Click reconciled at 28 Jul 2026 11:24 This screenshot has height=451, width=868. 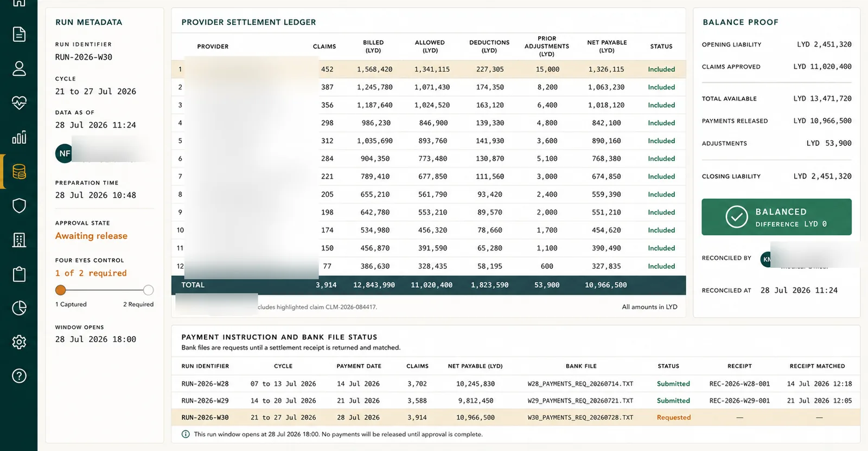click(x=799, y=291)
